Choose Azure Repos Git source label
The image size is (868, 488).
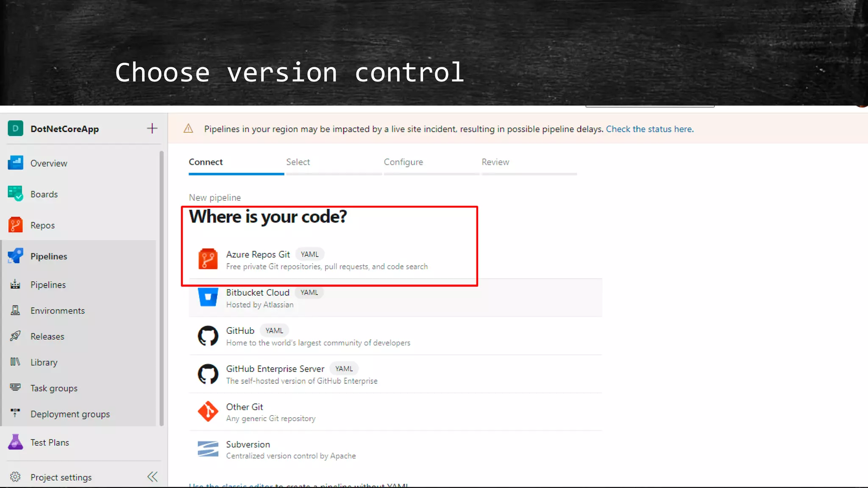pyautogui.click(x=258, y=254)
